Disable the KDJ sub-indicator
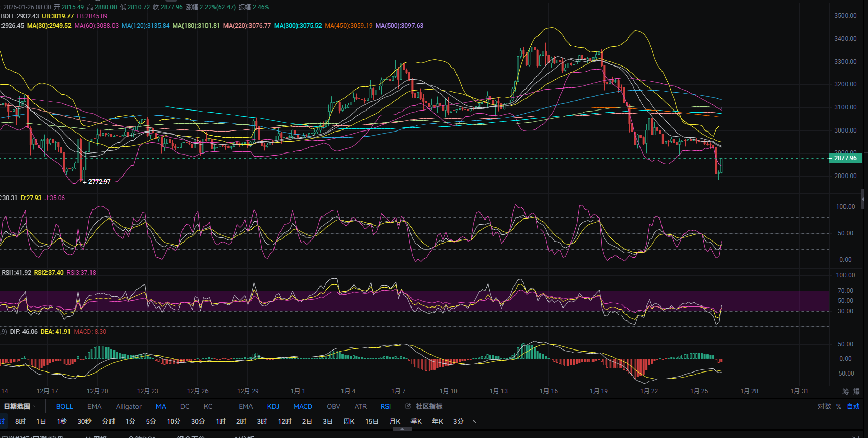This screenshot has width=868, height=438. point(273,406)
